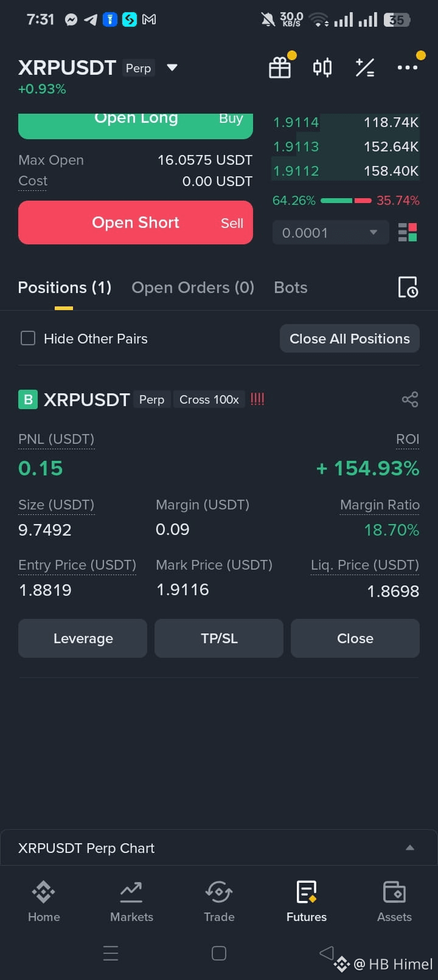438x980 pixels.
Task: Expand the XRPUSDT Perp Chart panel
Action: pyautogui.click(x=410, y=847)
